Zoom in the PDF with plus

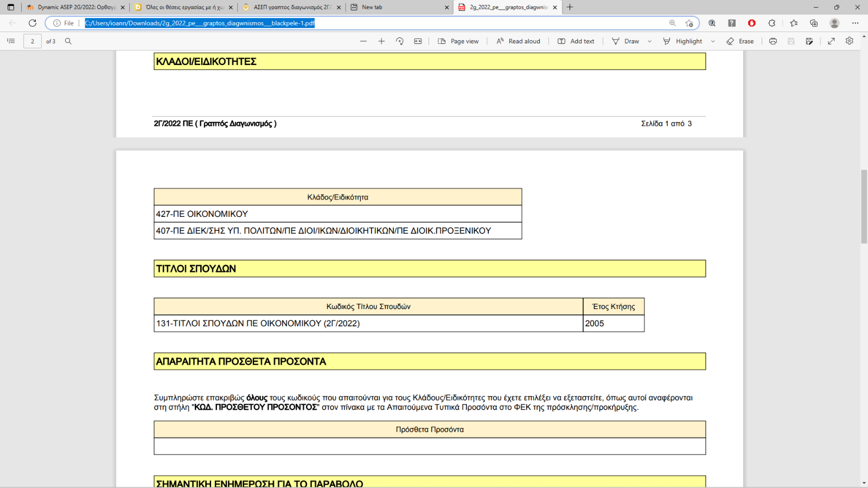(x=381, y=41)
